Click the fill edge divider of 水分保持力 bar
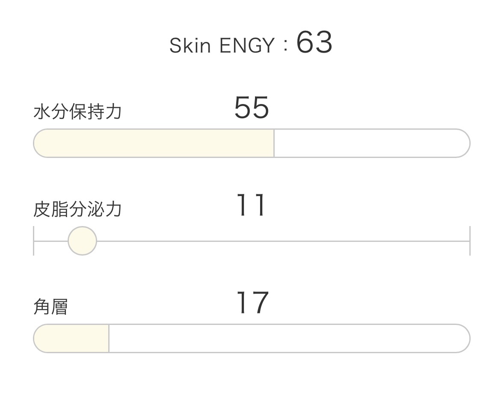504x420 pixels. click(274, 143)
